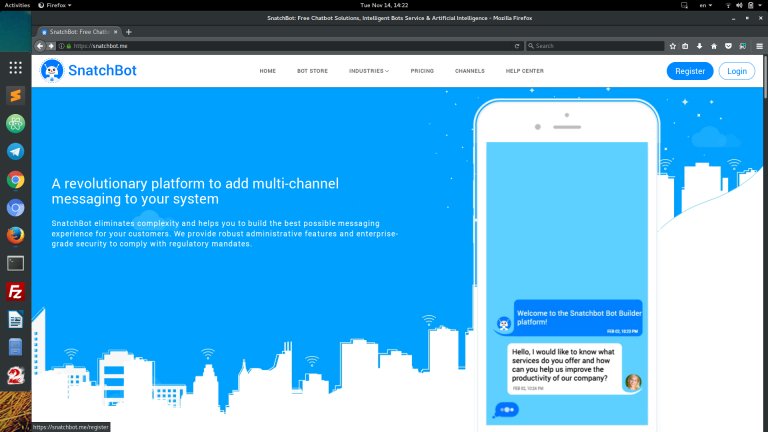The width and height of the screenshot is (768, 432).
Task: Click the 'Hello, I would like to know' message
Action: (x=564, y=368)
